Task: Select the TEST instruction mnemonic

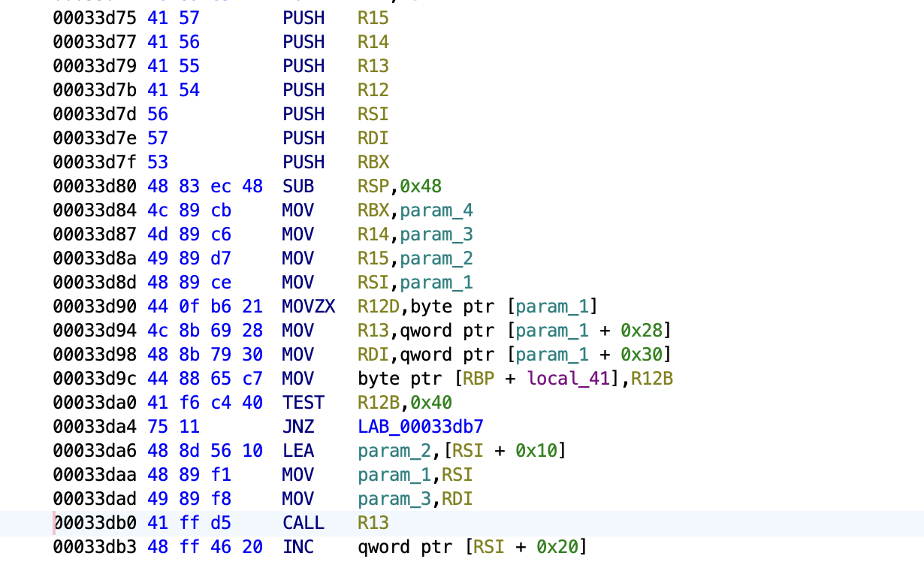Action: pos(303,403)
